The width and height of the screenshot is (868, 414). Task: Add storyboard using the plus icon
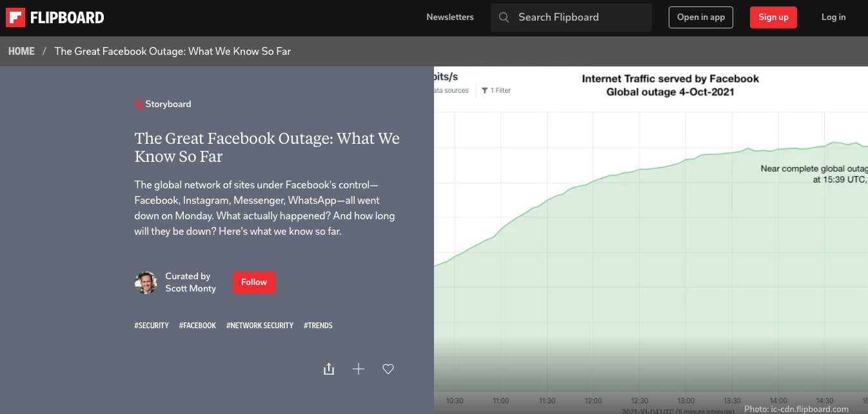pyautogui.click(x=359, y=369)
